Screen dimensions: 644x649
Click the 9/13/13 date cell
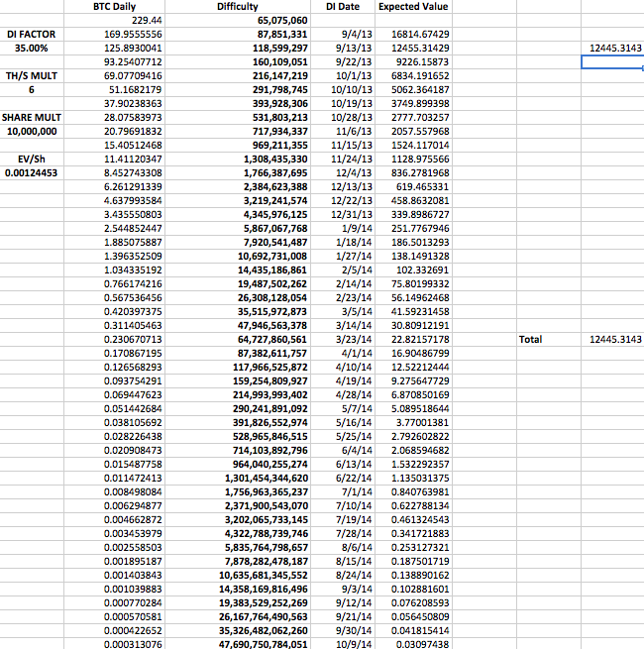click(343, 48)
